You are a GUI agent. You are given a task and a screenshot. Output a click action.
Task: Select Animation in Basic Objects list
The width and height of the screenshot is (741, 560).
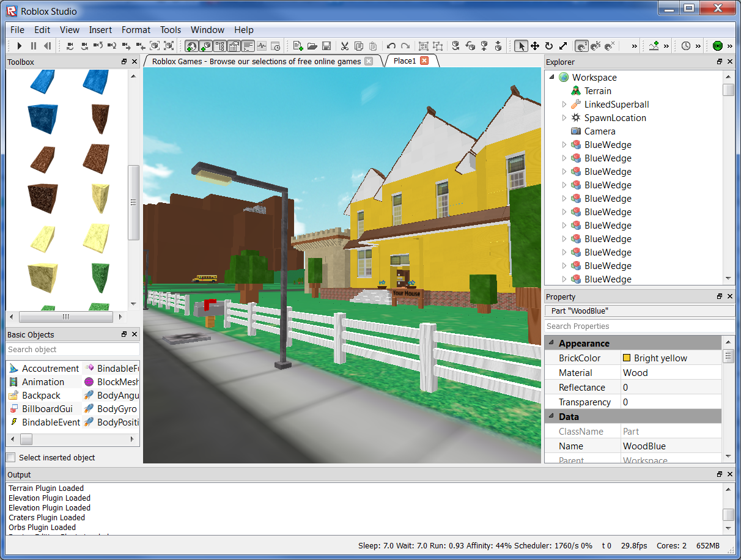(x=43, y=381)
